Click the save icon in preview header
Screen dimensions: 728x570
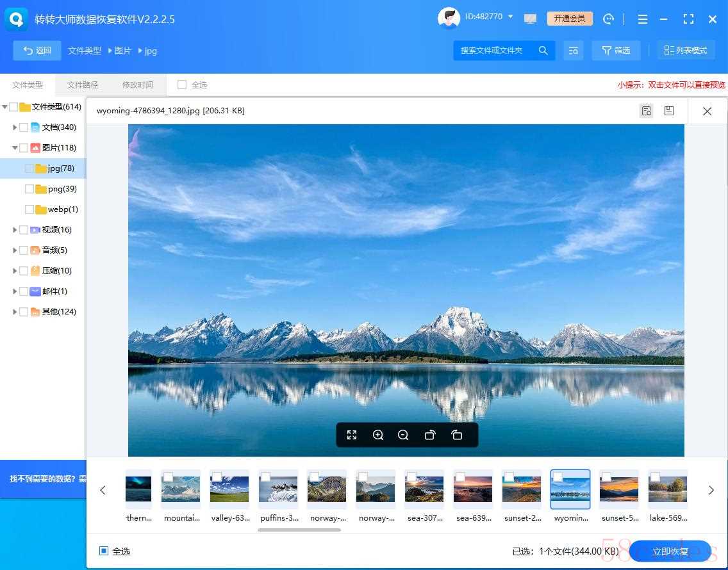click(x=668, y=111)
